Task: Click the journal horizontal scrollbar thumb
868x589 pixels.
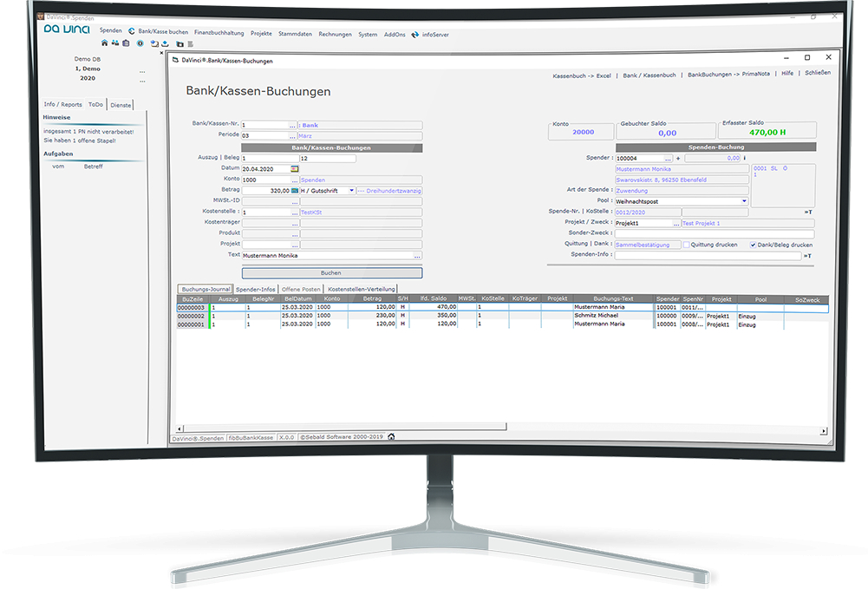Action: click(345, 427)
